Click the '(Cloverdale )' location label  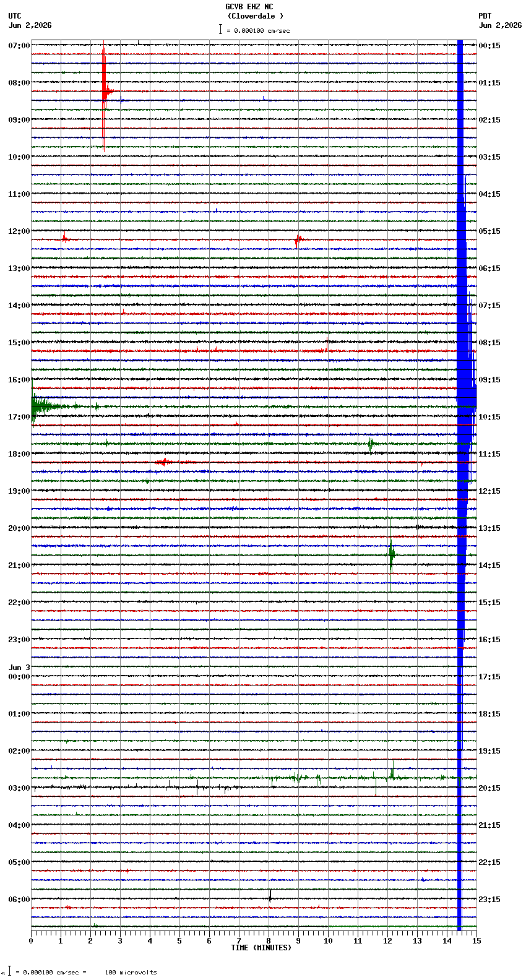(255, 16)
